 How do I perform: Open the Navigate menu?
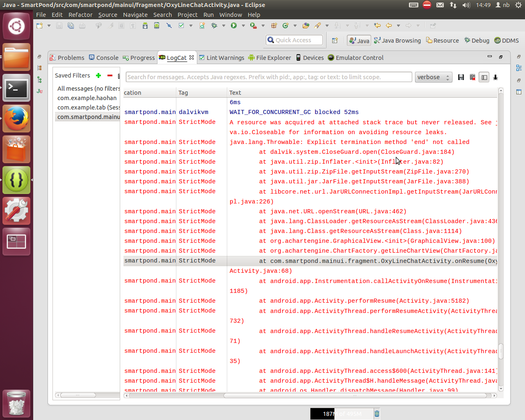point(135,15)
